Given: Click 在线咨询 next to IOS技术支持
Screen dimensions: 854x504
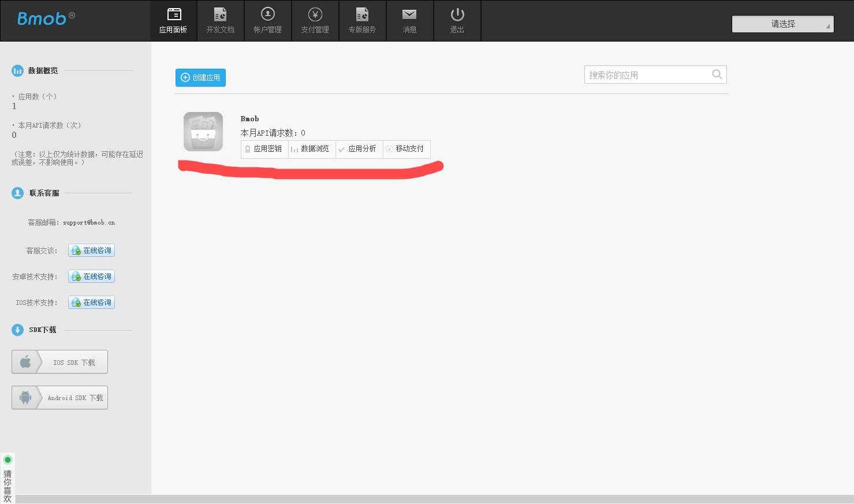Looking at the screenshot, I should point(91,303).
